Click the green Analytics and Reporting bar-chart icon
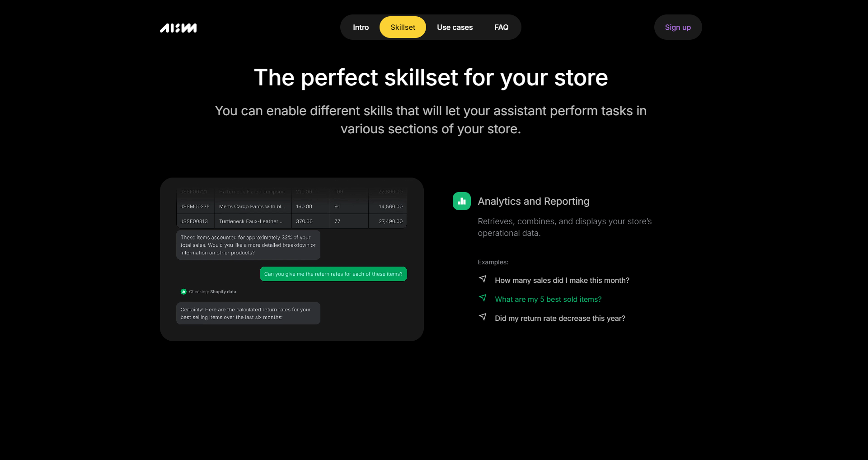 461,201
